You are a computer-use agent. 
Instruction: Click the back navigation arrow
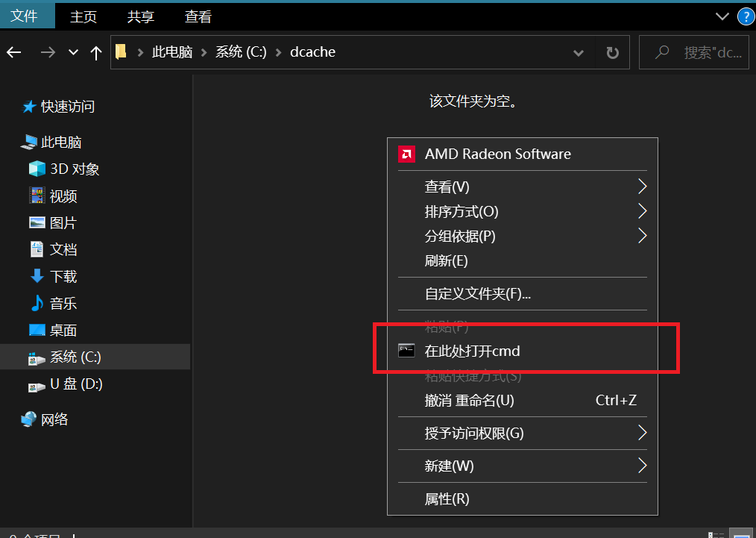(x=14, y=52)
